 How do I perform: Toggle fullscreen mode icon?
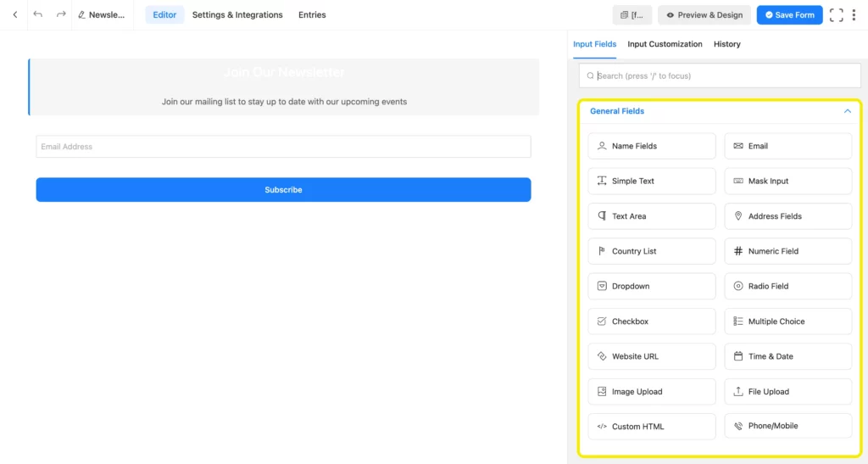(x=836, y=15)
